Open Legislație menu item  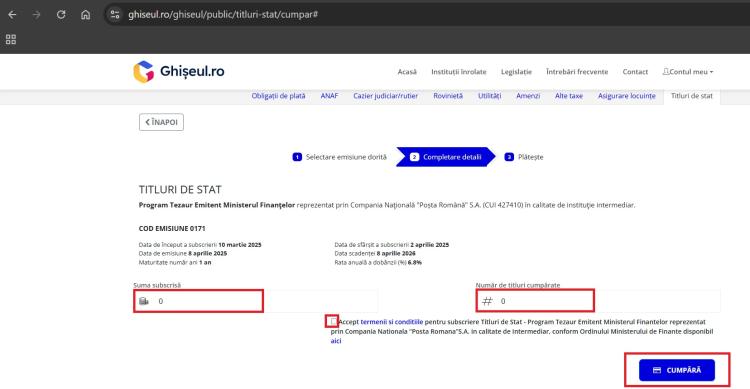click(516, 72)
